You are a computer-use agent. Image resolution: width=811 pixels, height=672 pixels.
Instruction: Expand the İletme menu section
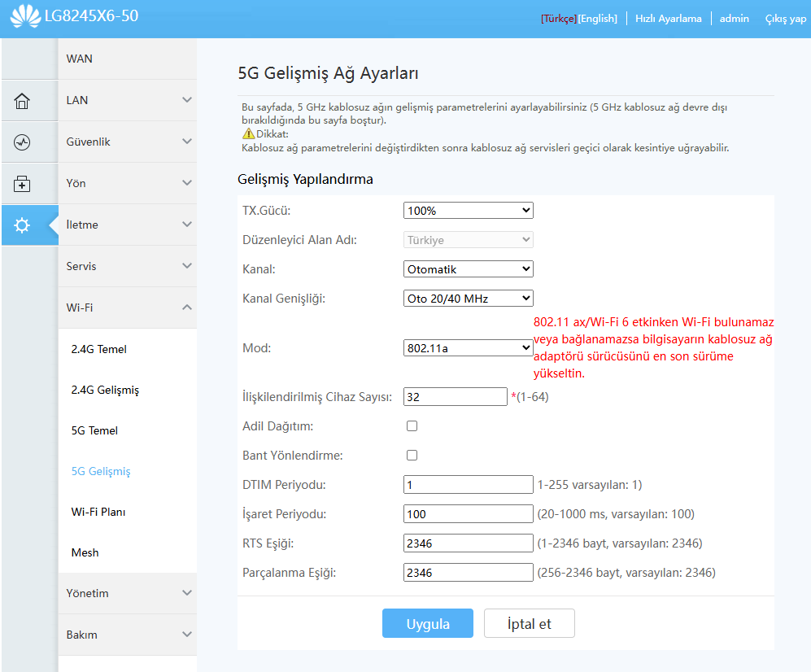click(128, 225)
